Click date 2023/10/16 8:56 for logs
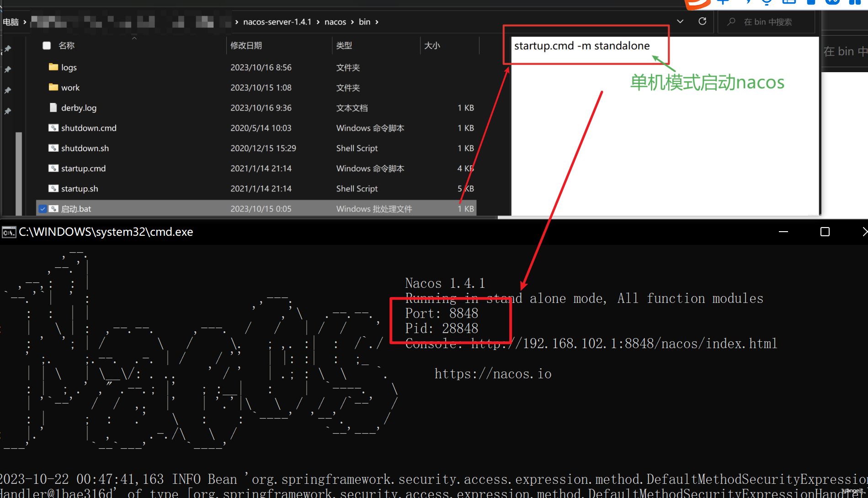Viewport: 868px width, 498px height. click(261, 67)
